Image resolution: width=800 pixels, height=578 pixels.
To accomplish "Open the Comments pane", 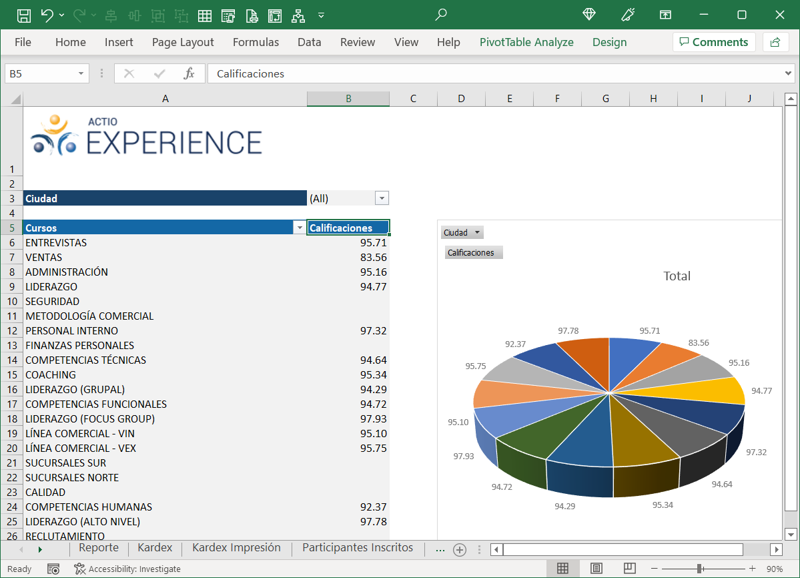I will (x=712, y=42).
